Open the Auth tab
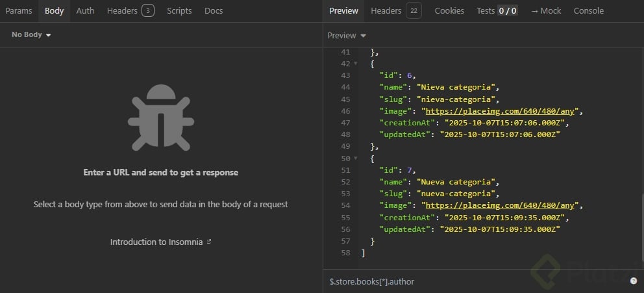644x293 pixels. coord(85,10)
